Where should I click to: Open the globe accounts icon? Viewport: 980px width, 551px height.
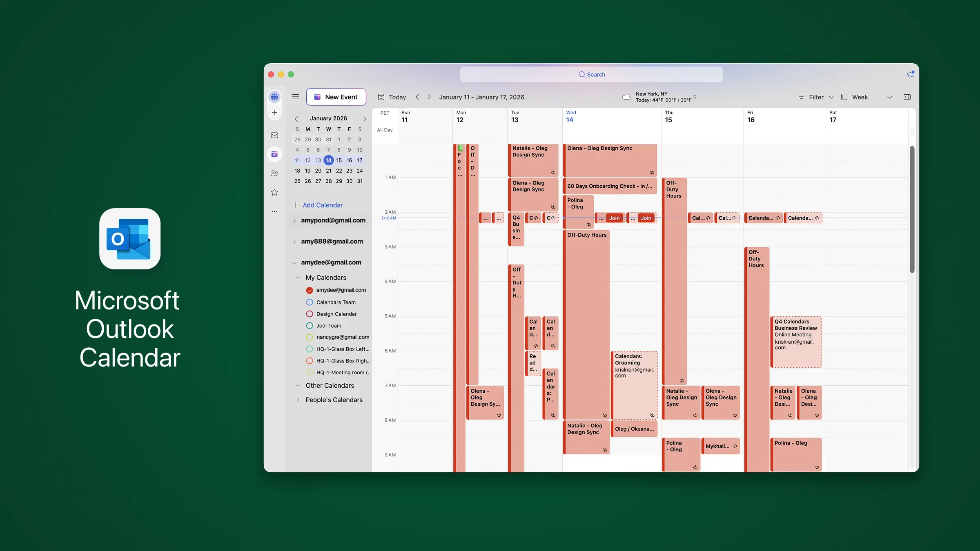tap(274, 97)
